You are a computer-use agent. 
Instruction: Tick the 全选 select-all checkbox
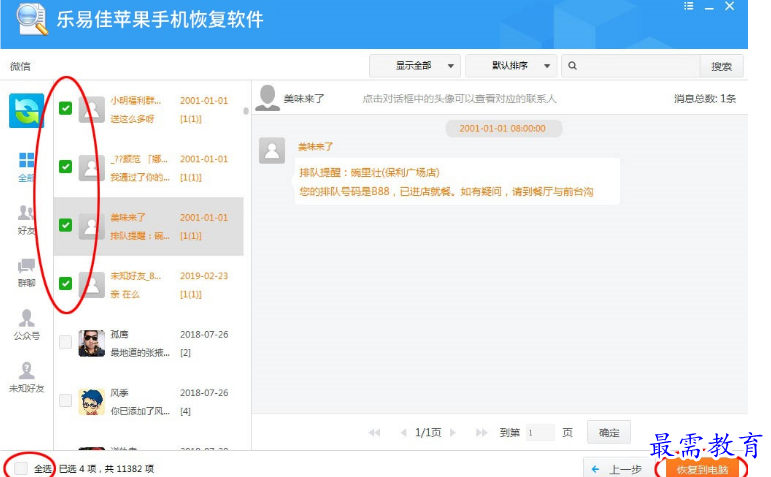click(x=21, y=468)
